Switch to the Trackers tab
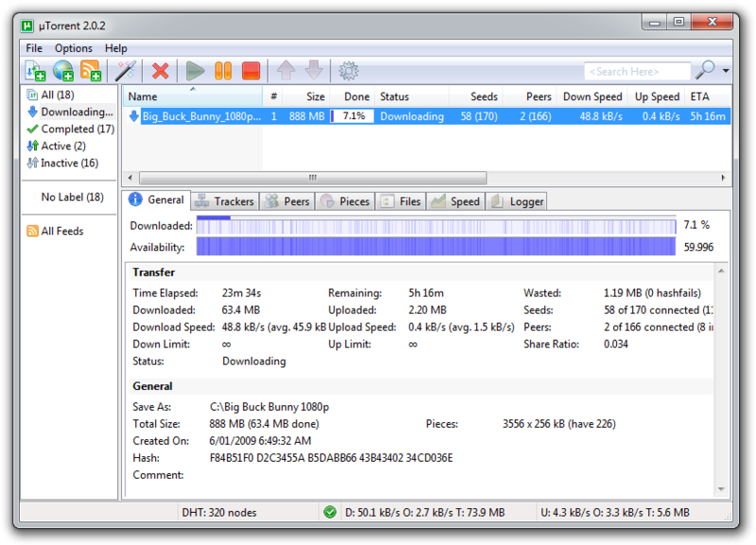The height and width of the screenshot is (545, 756). (224, 200)
